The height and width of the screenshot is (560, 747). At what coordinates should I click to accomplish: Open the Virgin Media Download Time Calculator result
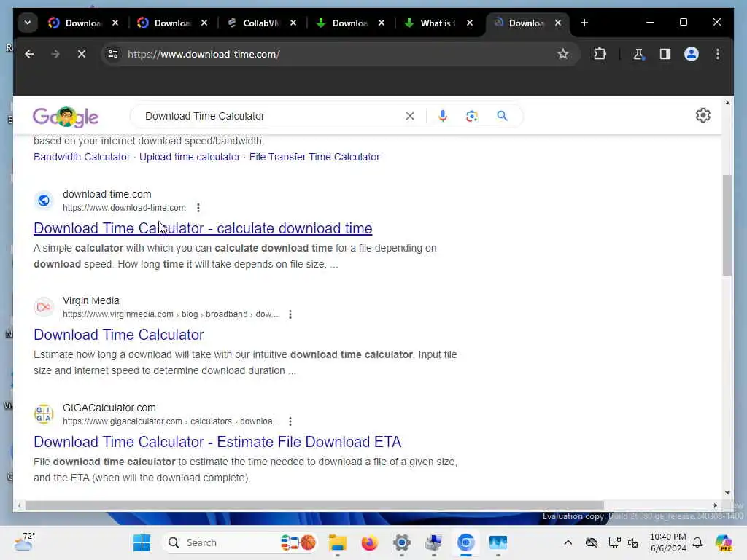click(x=119, y=335)
